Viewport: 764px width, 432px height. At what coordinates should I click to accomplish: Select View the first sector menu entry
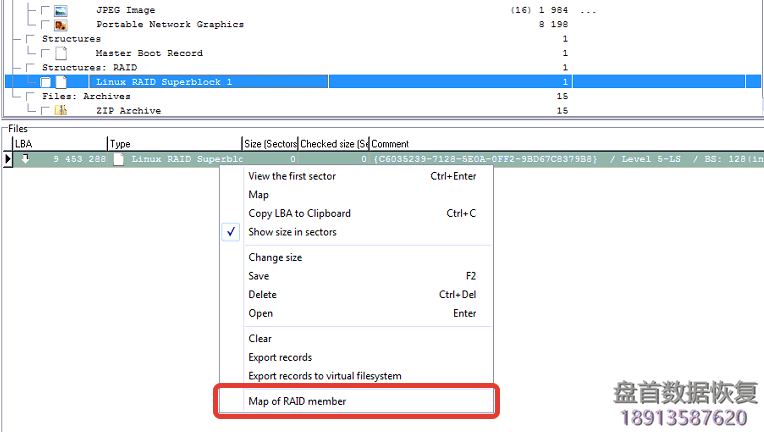[292, 176]
